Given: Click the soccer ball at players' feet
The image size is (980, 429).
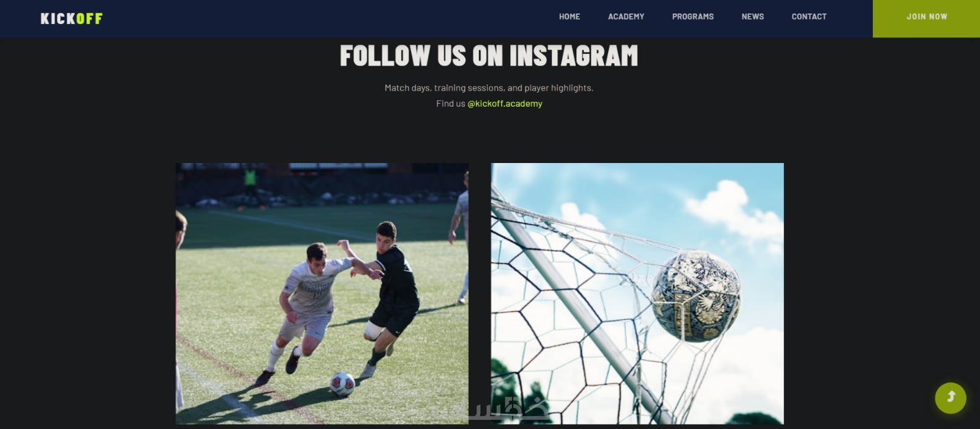Looking at the screenshot, I should click(342, 384).
